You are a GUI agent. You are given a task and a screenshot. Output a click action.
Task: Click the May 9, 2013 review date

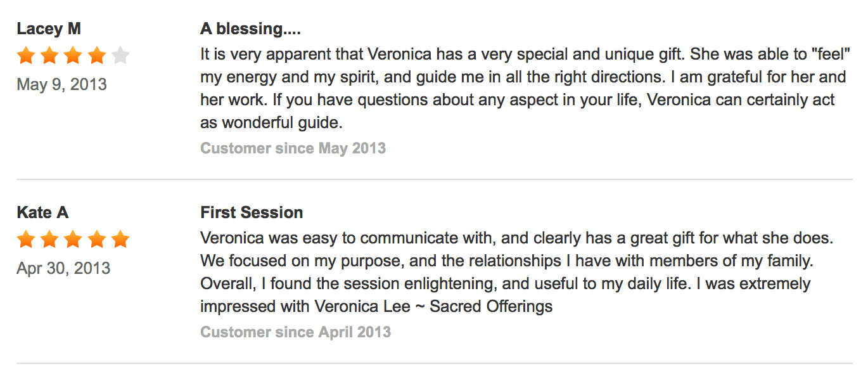(x=61, y=84)
